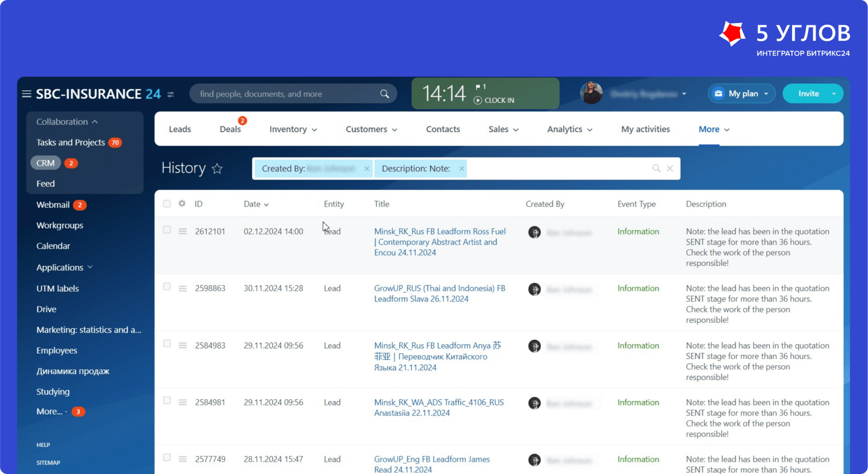Open lead GrowUP_RUS (Thai and Indonesia) link
The image size is (868, 474).
click(x=440, y=294)
